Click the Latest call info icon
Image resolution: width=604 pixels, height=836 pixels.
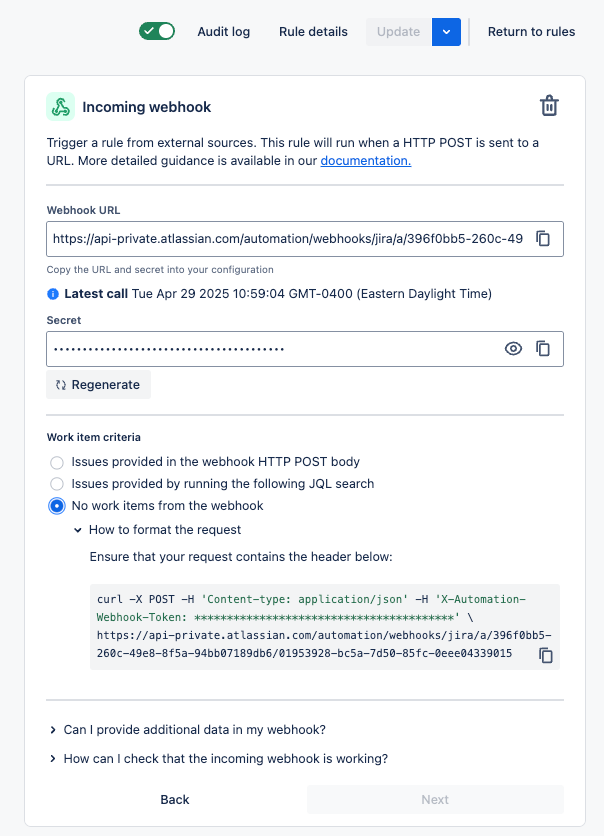tap(53, 294)
